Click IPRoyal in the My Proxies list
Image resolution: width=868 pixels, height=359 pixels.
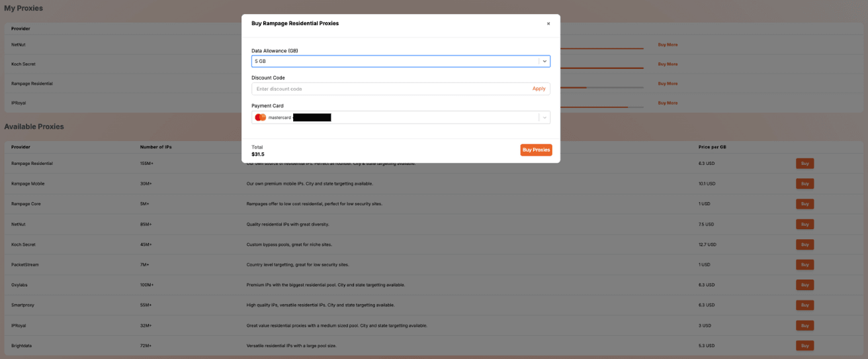tap(19, 103)
